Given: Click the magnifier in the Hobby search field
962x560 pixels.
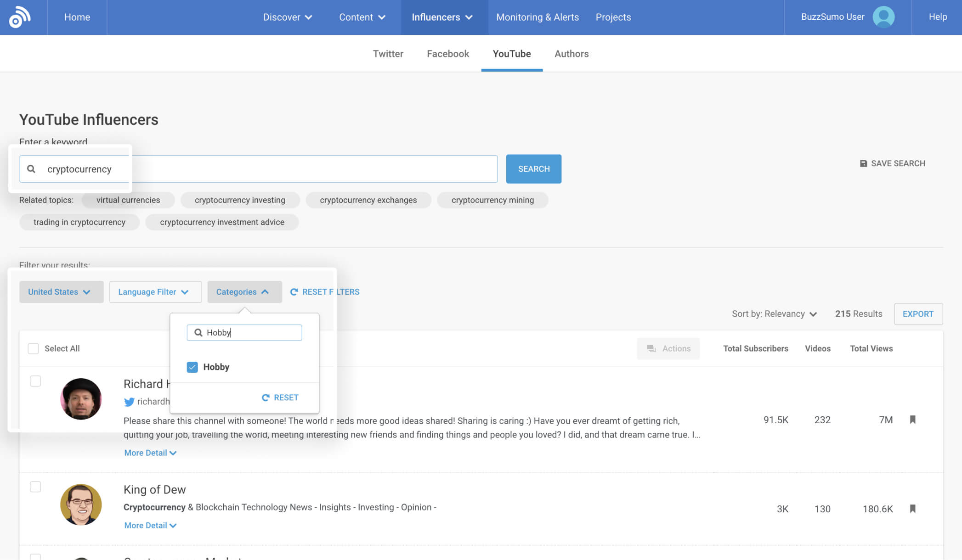Looking at the screenshot, I should click(198, 332).
